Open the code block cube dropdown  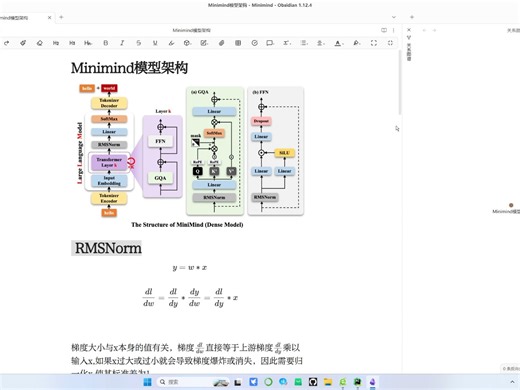pos(188,43)
